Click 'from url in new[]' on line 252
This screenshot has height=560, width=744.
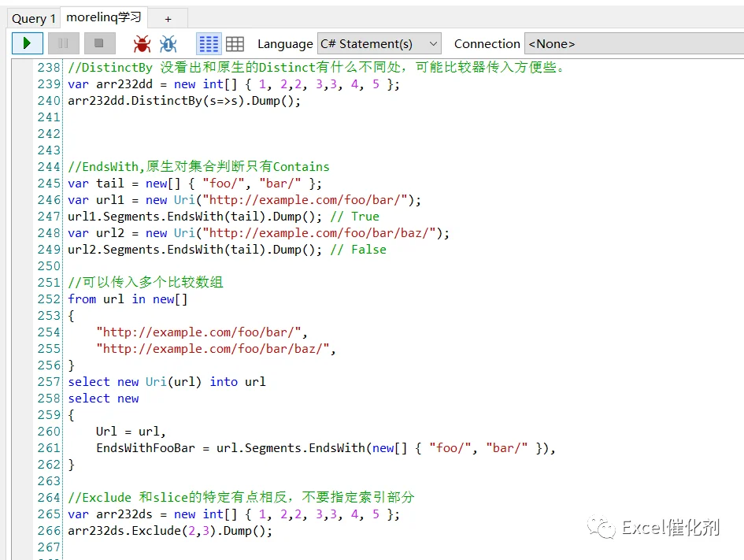click(x=128, y=299)
